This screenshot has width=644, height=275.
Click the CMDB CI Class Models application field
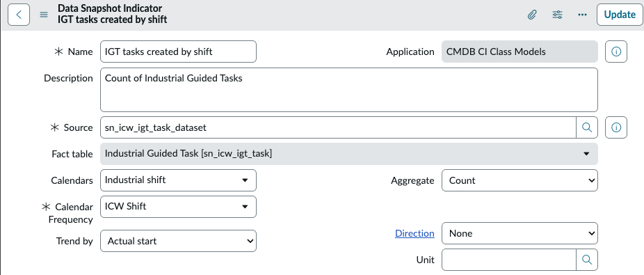[520, 52]
